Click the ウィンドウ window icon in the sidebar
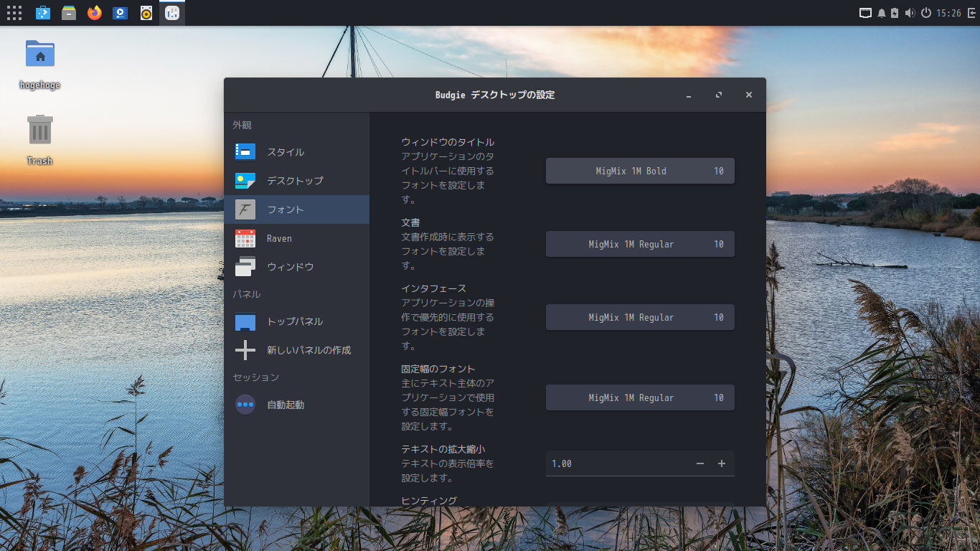The height and width of the screenshot is (551, 980). [x=245, y=266]
